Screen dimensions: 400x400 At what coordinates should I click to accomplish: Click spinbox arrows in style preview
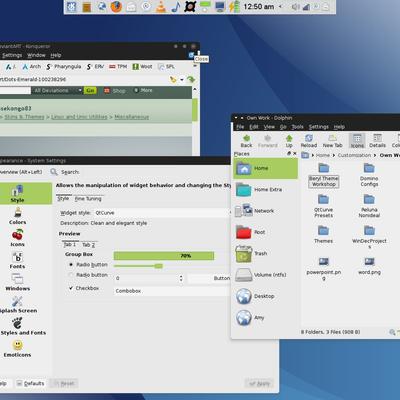pyautogui.click(x=181, y=278)
